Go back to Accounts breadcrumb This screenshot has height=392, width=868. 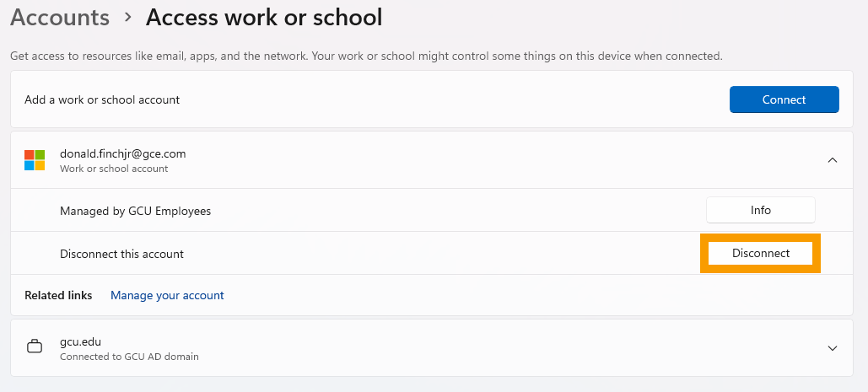(x=60, y=17)
